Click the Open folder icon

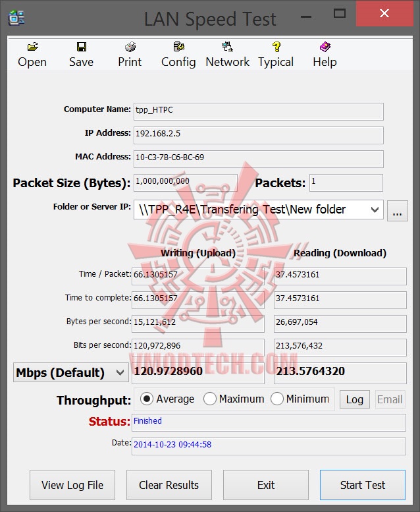pyautogui.click(x=32, y=47)
